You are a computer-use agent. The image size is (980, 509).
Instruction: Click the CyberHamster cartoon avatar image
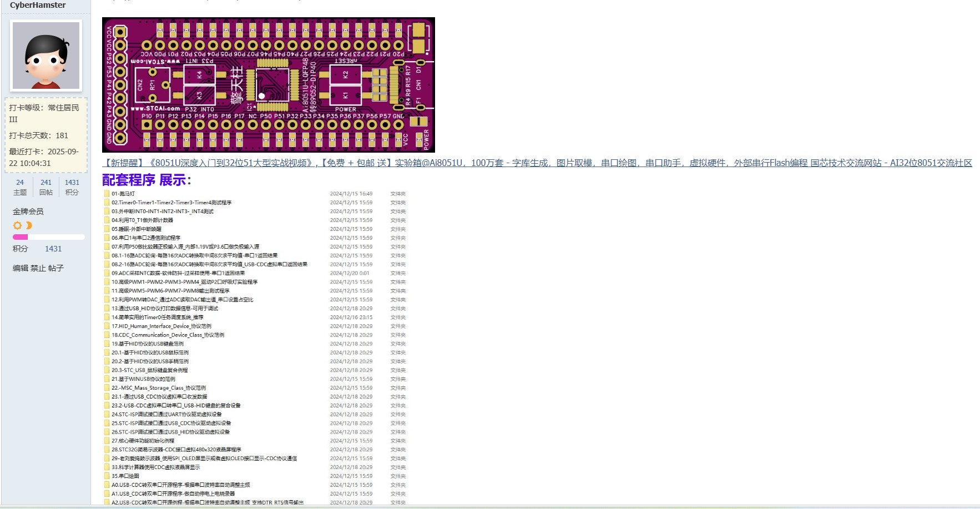coord(46,56)
